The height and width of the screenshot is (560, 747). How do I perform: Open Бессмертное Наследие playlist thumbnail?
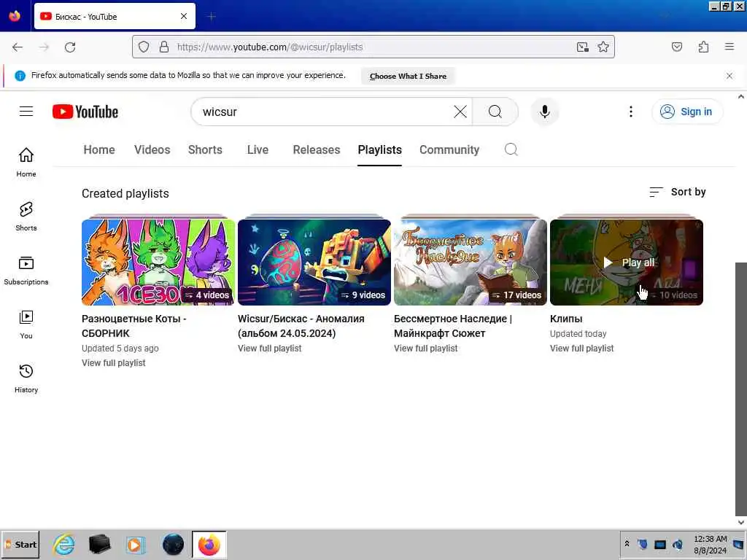click(x=471, y=262)
